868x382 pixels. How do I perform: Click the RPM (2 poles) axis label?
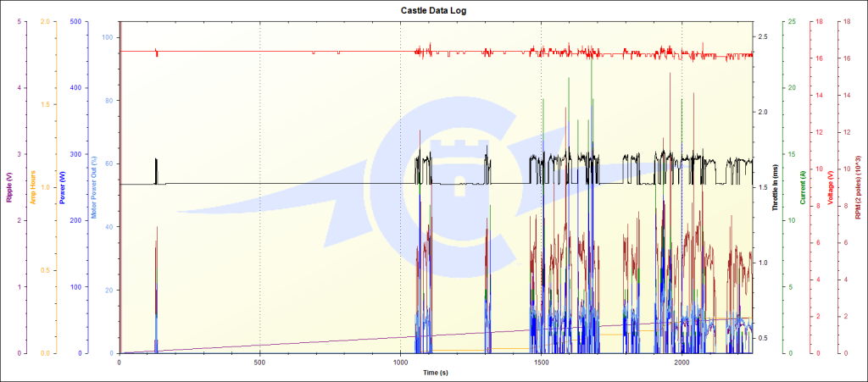(x=858, y=187)
